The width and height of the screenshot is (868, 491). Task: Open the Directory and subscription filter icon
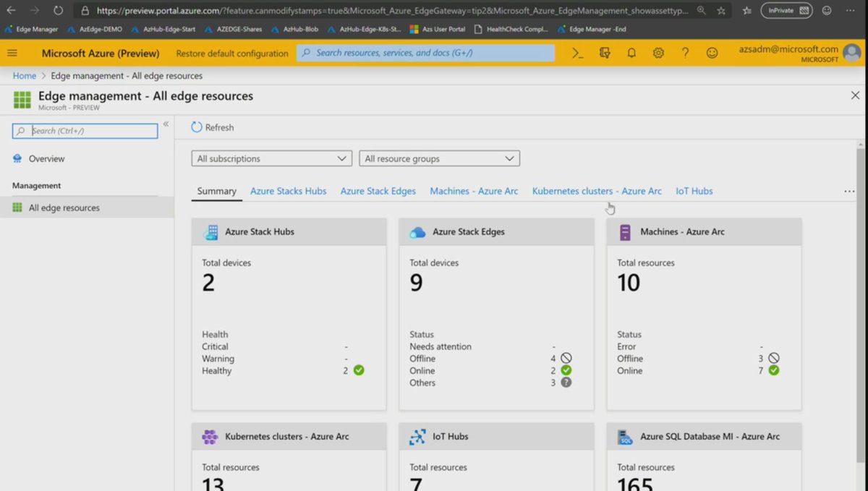click(605, 53)
